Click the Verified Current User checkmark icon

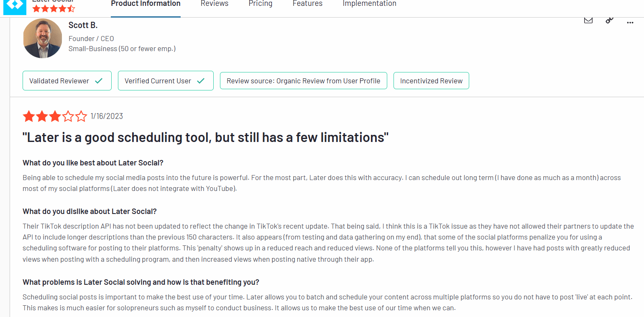coord(201,81)
